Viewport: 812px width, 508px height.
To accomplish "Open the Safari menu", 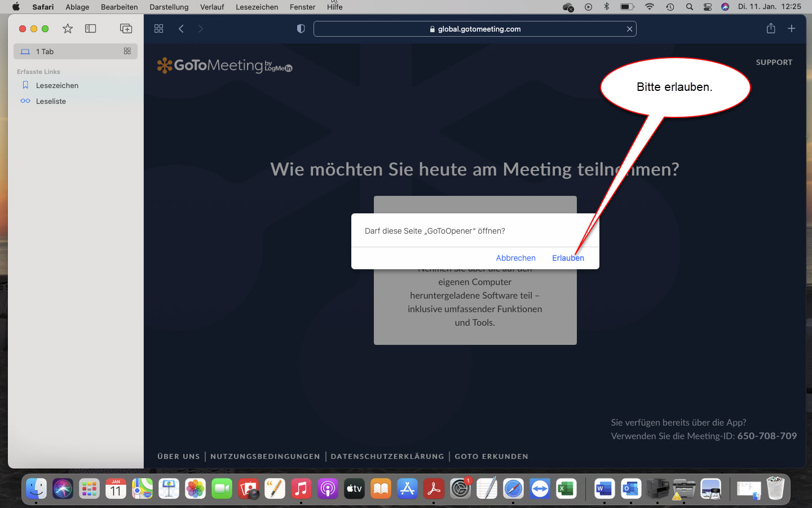I will 43,7.
